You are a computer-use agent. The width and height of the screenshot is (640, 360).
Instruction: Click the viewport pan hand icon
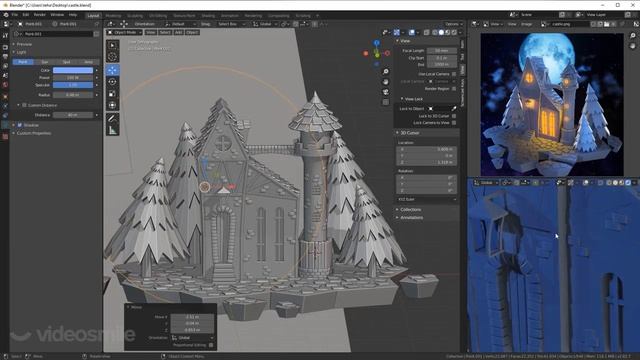[x=386, y=82]
